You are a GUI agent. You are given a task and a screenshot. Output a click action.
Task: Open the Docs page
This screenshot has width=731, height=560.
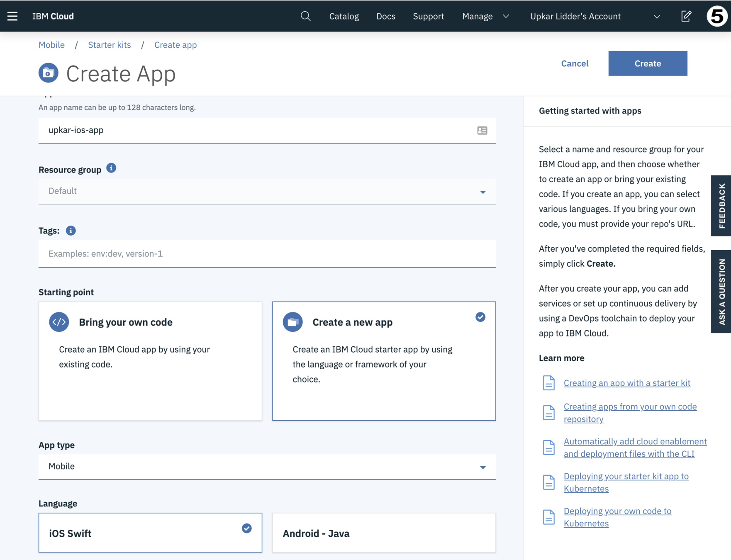click(x=386, y=16)
